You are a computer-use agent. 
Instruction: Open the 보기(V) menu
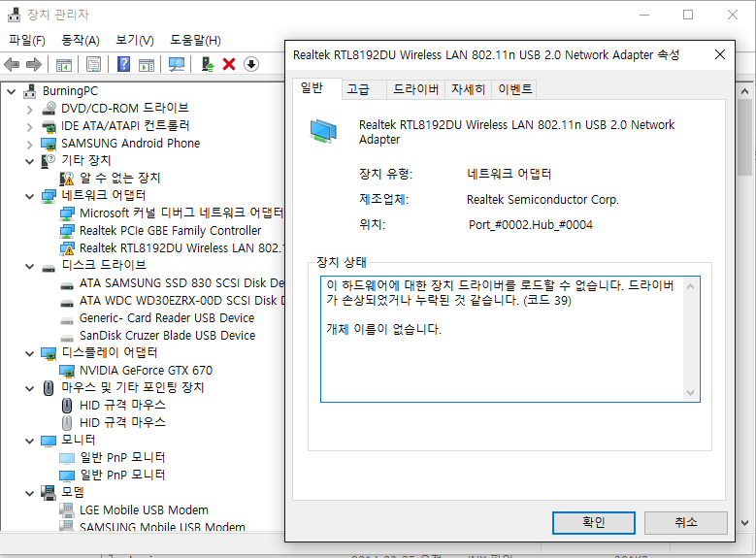click(135, 40)
